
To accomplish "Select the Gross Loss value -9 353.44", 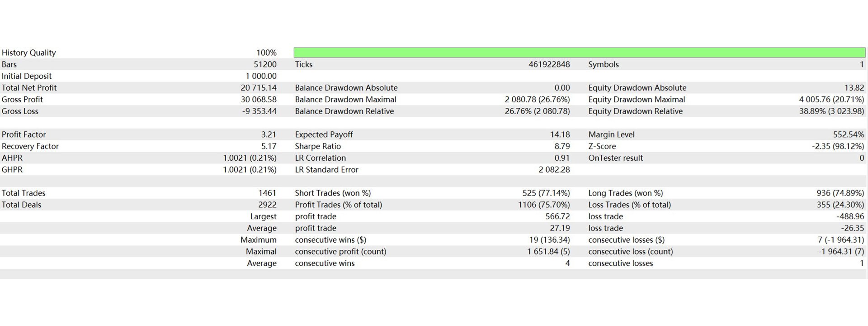I will [x=259, y=111].
